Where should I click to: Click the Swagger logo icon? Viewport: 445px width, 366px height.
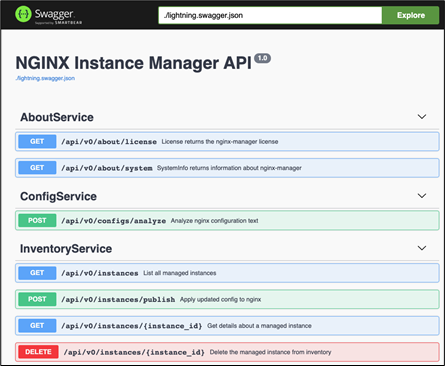point(23,14)
